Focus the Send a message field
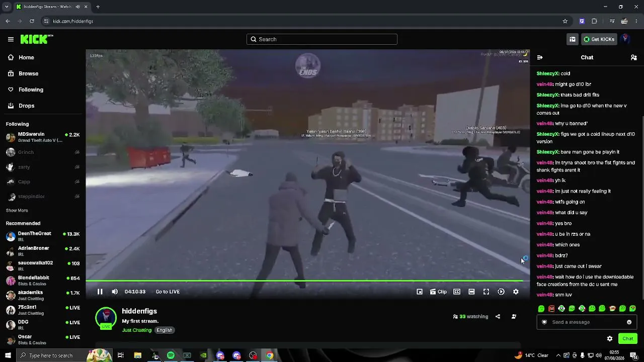Image resolution: width=644 pixels, height=362 pixels. [x=587, y=322]
